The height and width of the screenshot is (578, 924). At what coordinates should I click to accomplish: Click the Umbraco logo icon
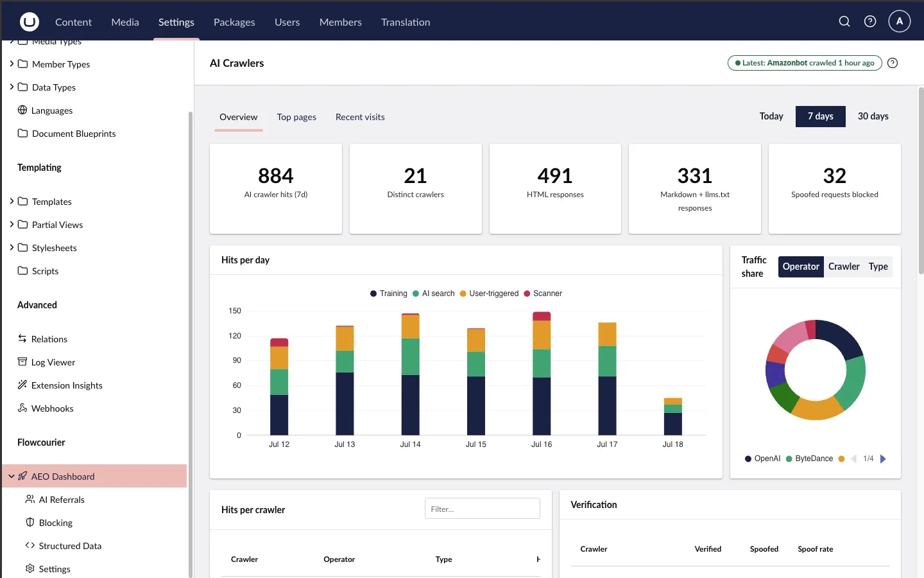[30, 22]
